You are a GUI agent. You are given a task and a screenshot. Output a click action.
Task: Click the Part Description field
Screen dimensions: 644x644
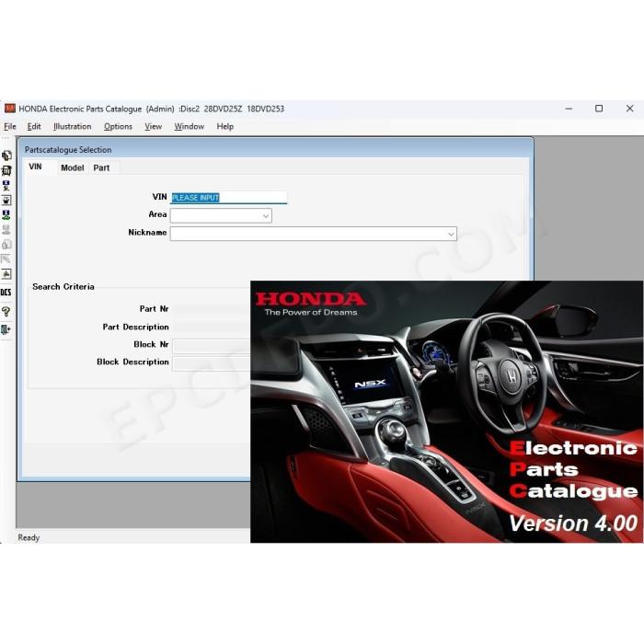[212, 327]
